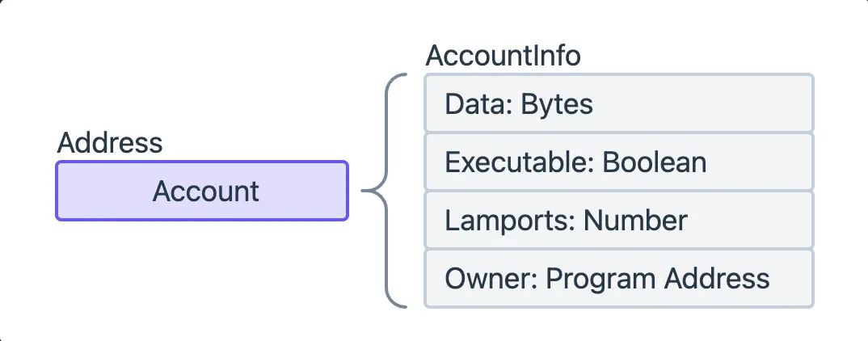The image size is (868, 341).
Task: Click the word "Number" in the third row
Action: pyautogui.click(x=635, y=220)
